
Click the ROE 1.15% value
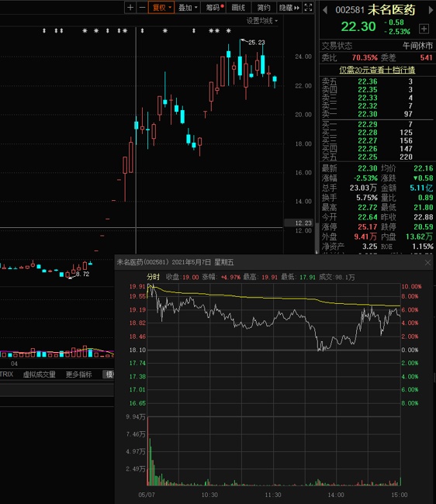click(423, 247)
